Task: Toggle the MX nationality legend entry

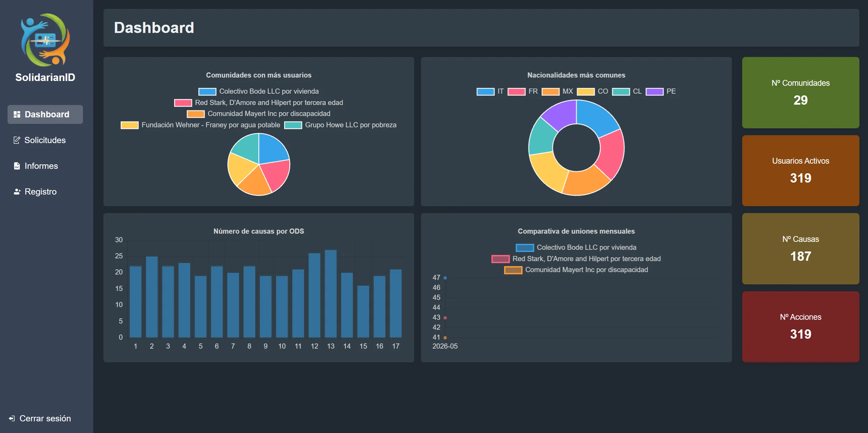Action: coord(557,91)
